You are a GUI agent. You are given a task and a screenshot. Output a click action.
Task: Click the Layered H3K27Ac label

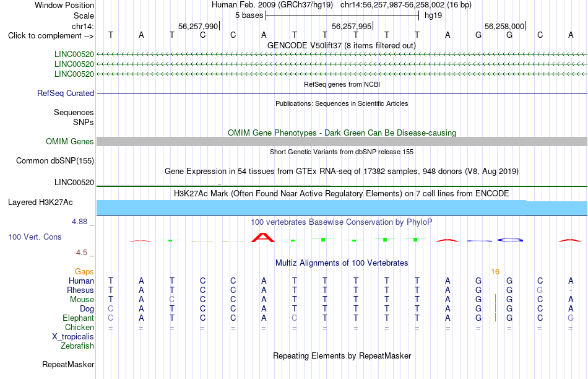[x=40, y=203]
